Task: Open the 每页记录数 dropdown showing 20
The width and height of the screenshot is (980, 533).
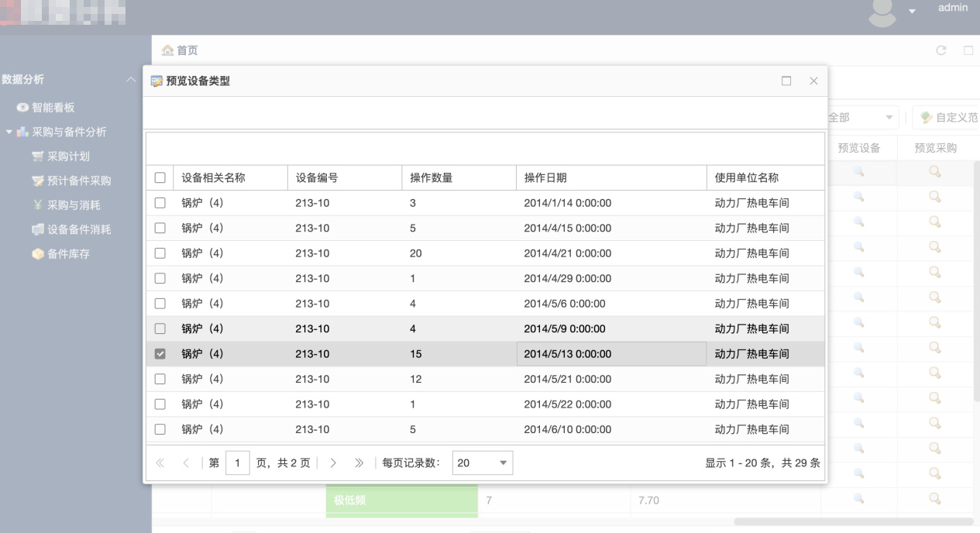Action: pyautogui.click(x=483, y=463)
